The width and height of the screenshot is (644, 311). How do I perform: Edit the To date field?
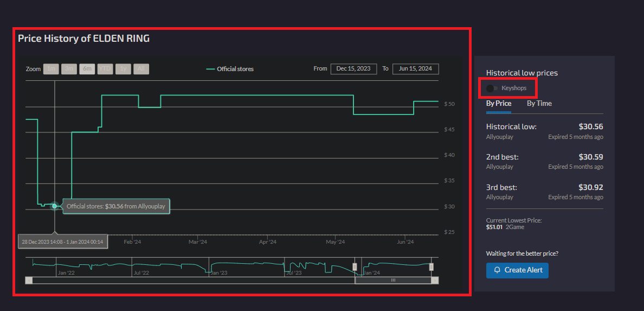[416, 69]
